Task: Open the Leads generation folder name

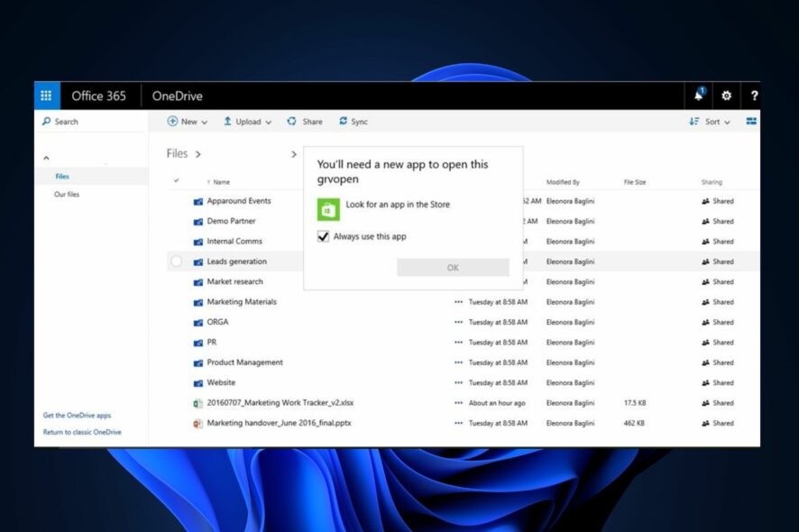Action: 237,261
